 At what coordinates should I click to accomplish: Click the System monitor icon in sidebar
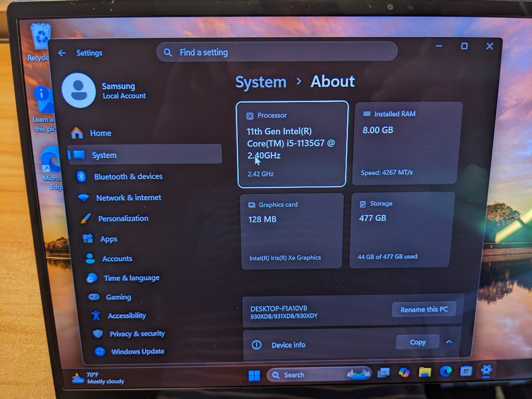[79, 155]
